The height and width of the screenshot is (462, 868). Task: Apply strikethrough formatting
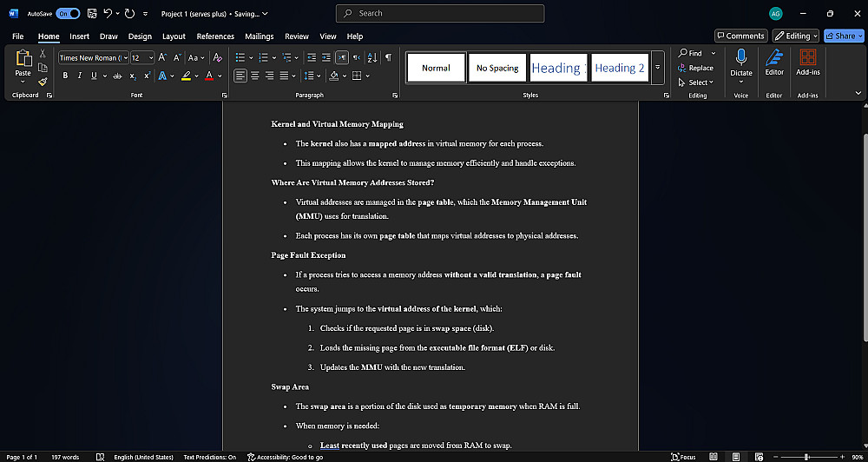tap(117, 76)
